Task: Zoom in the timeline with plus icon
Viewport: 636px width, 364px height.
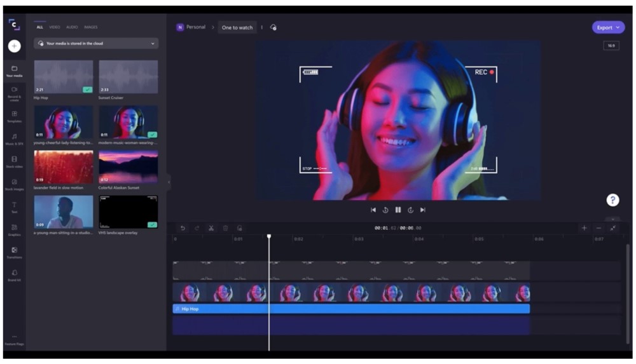Action: point(584,228)
